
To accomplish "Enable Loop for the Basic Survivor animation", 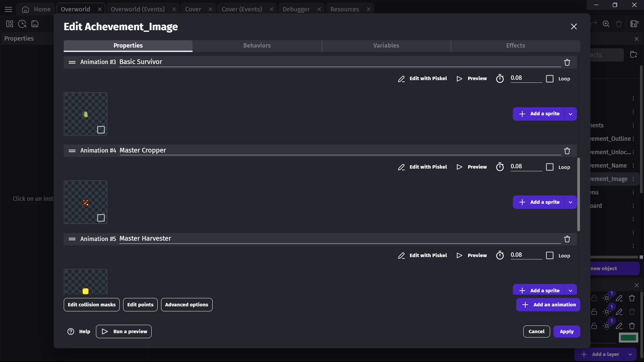I will (550, 78).
